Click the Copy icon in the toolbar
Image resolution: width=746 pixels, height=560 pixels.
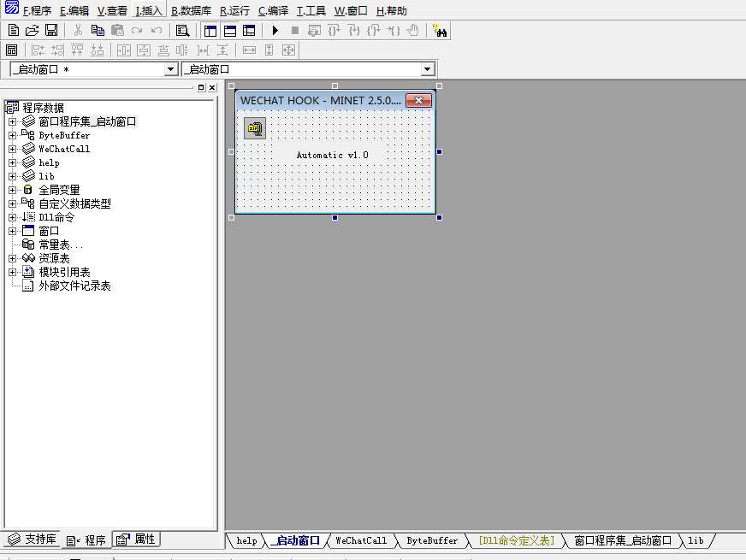pyautogui.click(x=98, y=31)
